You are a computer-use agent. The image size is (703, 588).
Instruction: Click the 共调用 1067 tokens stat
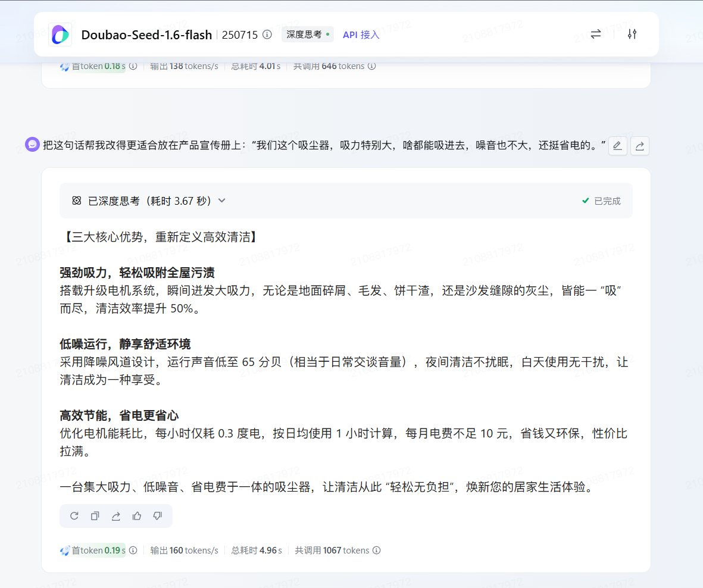tap(332, 551)
